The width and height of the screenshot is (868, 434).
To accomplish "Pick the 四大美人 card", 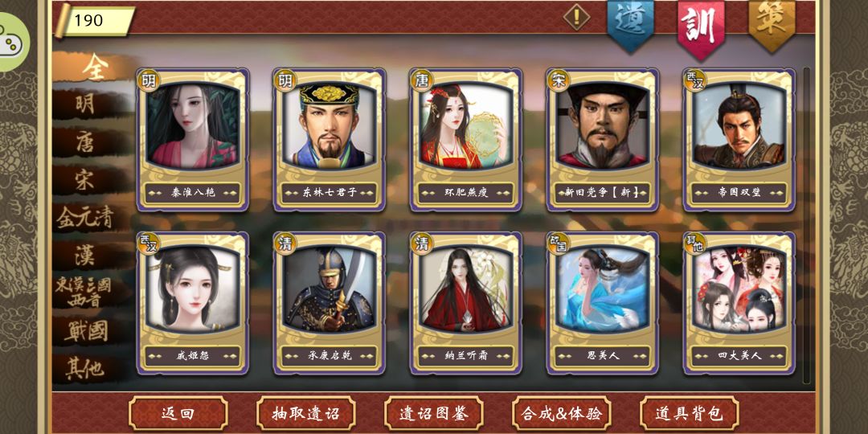I will point(739,303).
